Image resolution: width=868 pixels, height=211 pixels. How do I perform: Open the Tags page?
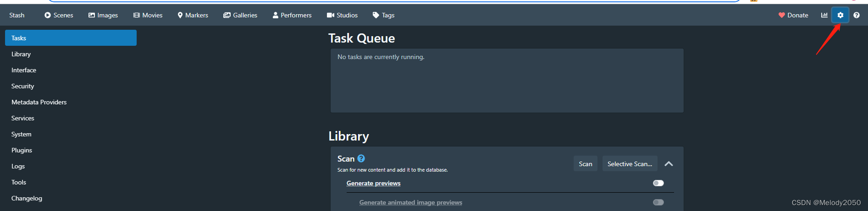pos(383,15)
